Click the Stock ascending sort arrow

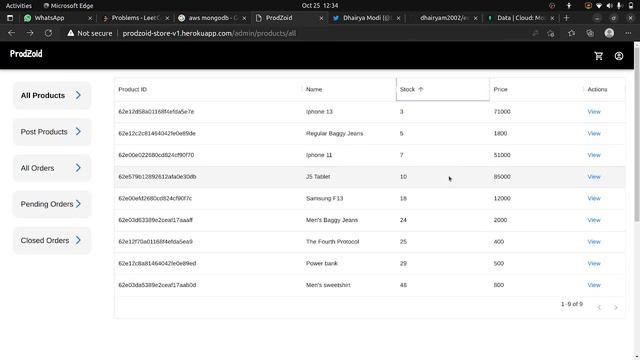pyautogui.click(x=421, y=89)
